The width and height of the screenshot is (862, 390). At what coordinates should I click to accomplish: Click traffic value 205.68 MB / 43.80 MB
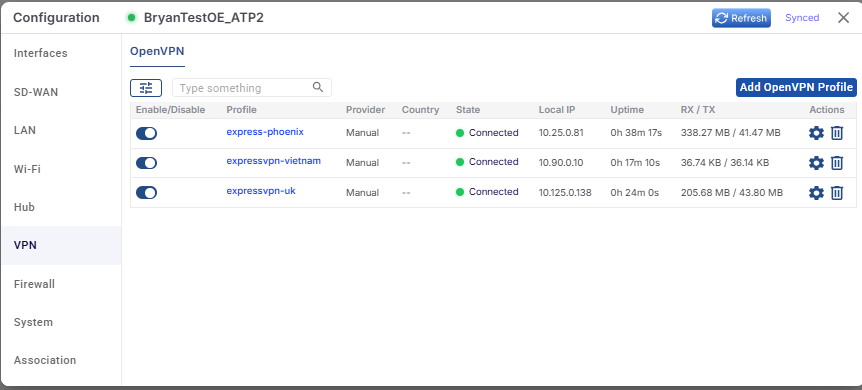(732, 192)
